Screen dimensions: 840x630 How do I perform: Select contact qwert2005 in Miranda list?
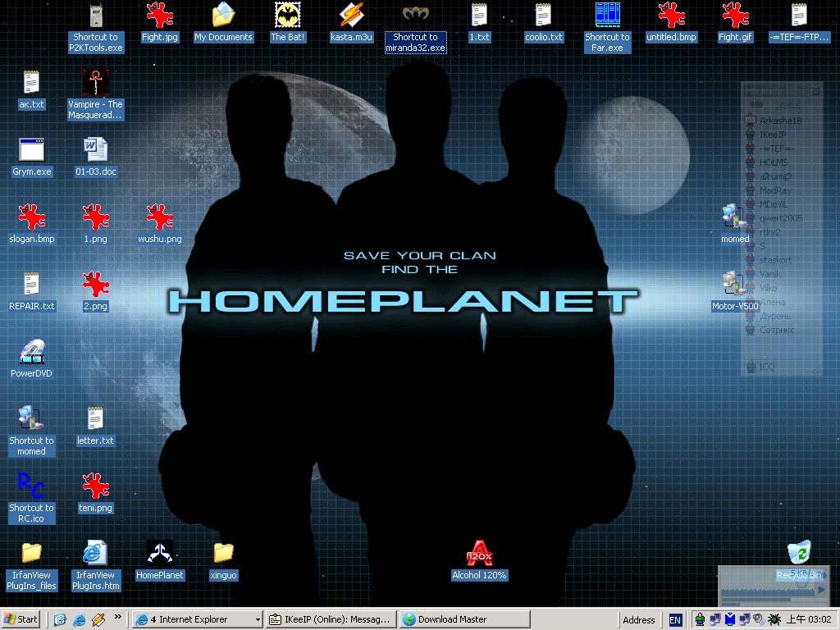click(781, 218)
